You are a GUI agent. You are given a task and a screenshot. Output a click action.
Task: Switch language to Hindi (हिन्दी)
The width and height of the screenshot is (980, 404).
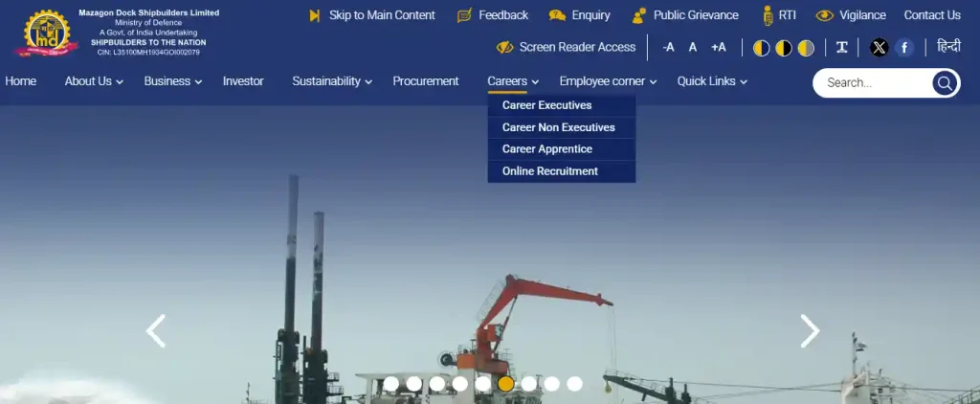(948, 46)
